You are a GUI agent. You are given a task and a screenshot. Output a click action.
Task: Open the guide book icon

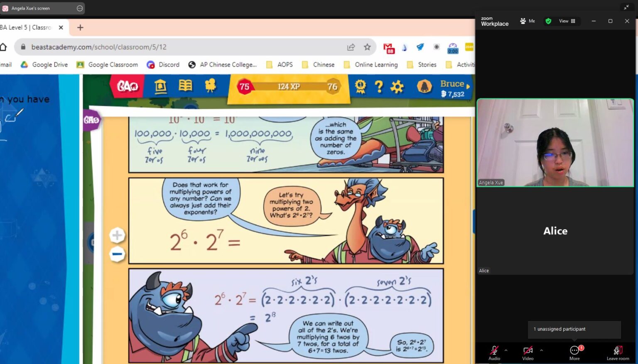click(x=185, y=86)
